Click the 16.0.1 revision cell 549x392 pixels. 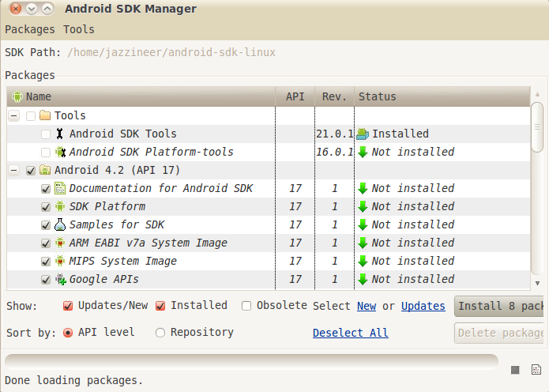pos(335,152)
